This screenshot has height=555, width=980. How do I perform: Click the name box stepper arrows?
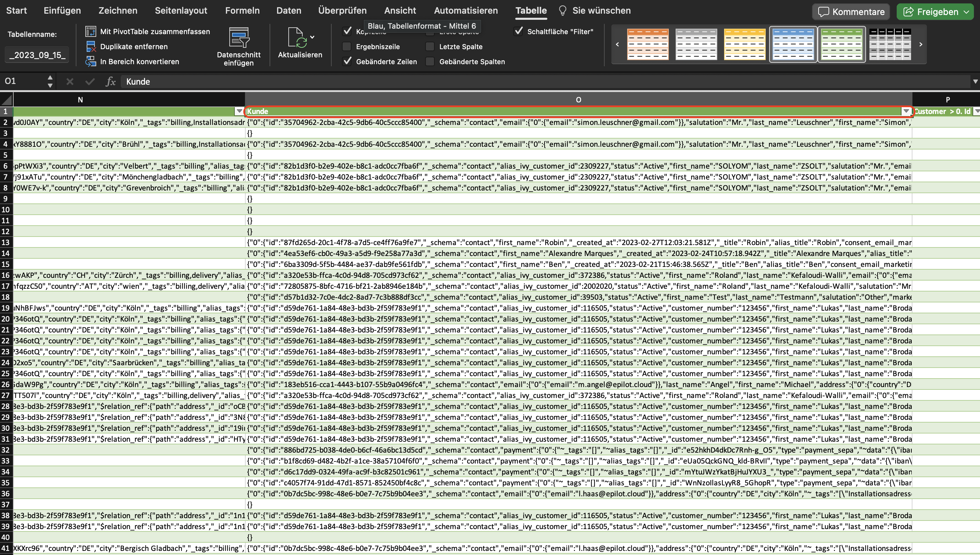50,81
